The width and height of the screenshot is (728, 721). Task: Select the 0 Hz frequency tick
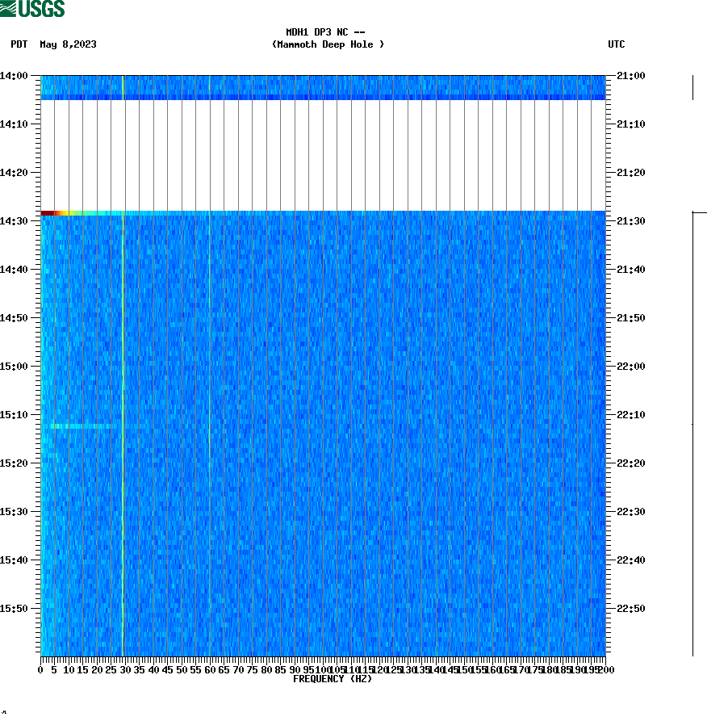[x=39, y=668]
